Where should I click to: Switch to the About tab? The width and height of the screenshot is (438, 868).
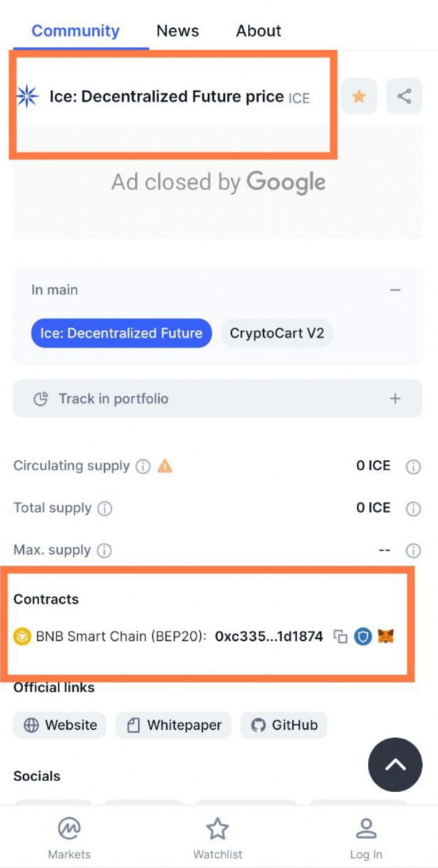(x=258, y=31)
